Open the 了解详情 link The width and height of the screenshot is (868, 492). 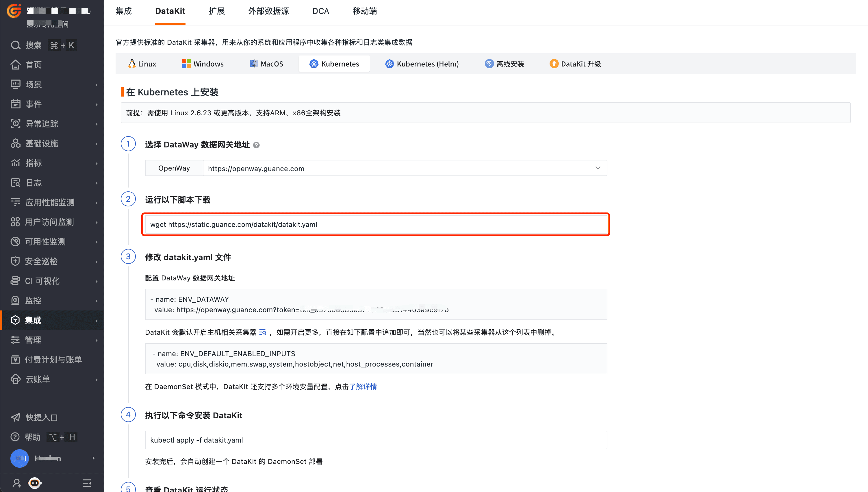click(363, 386)
